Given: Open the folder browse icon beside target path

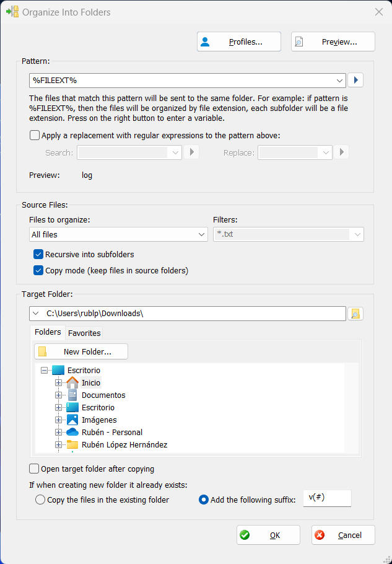Looking at the screenshot, I should point(355,313).
